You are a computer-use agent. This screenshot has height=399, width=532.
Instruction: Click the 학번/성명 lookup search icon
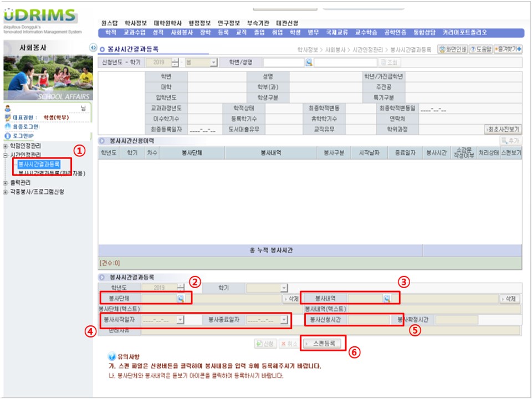(309, 62)
